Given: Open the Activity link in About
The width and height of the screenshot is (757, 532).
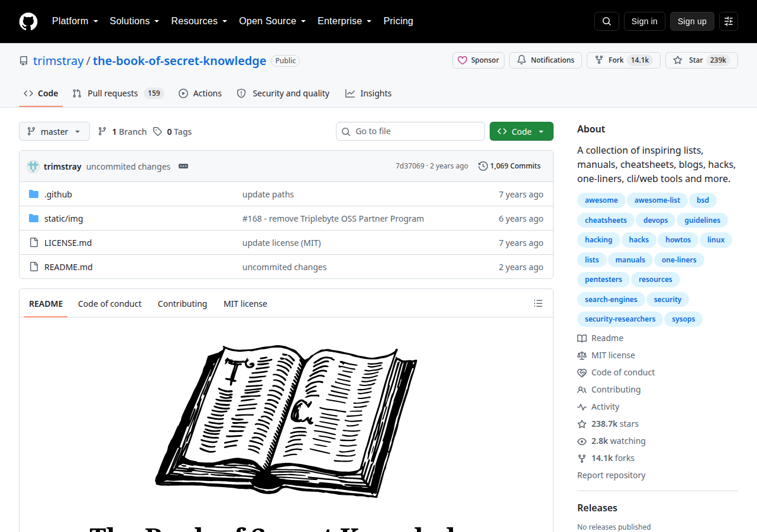Looking at the screenshot, I should pos(599,407).
